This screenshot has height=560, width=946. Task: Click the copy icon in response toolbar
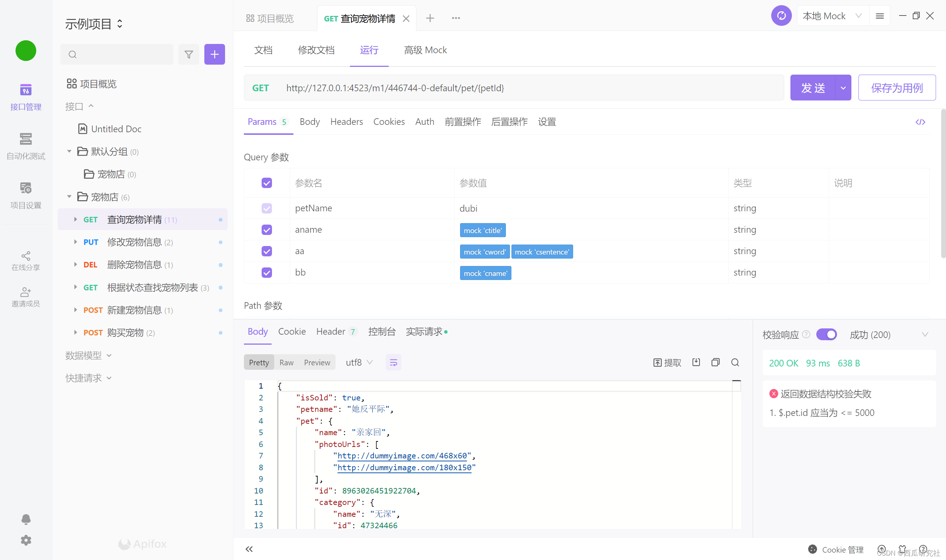(715, 363)
